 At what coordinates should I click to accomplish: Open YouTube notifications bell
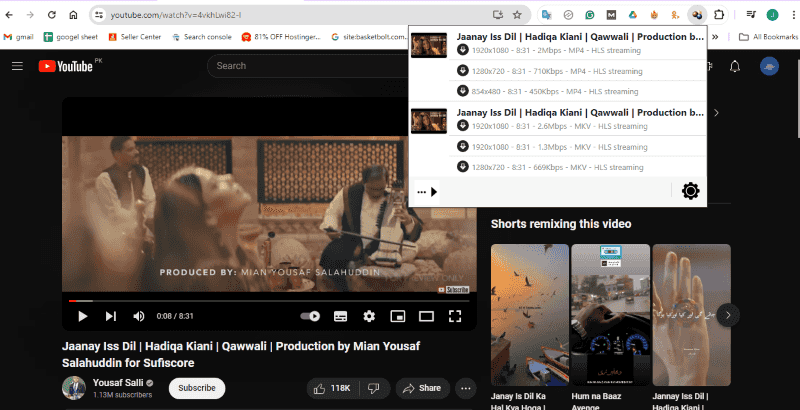[735, 66]
